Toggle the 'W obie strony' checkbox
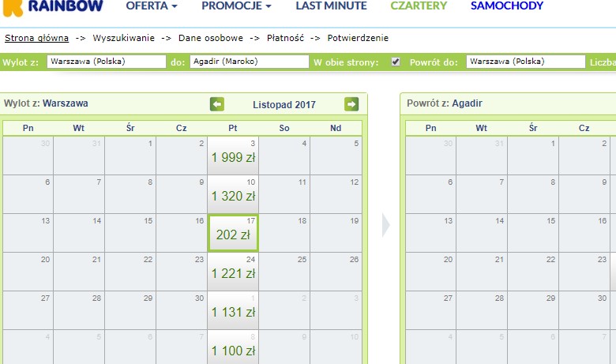Screen dimensions: 616x364 (x=396, y=62)
